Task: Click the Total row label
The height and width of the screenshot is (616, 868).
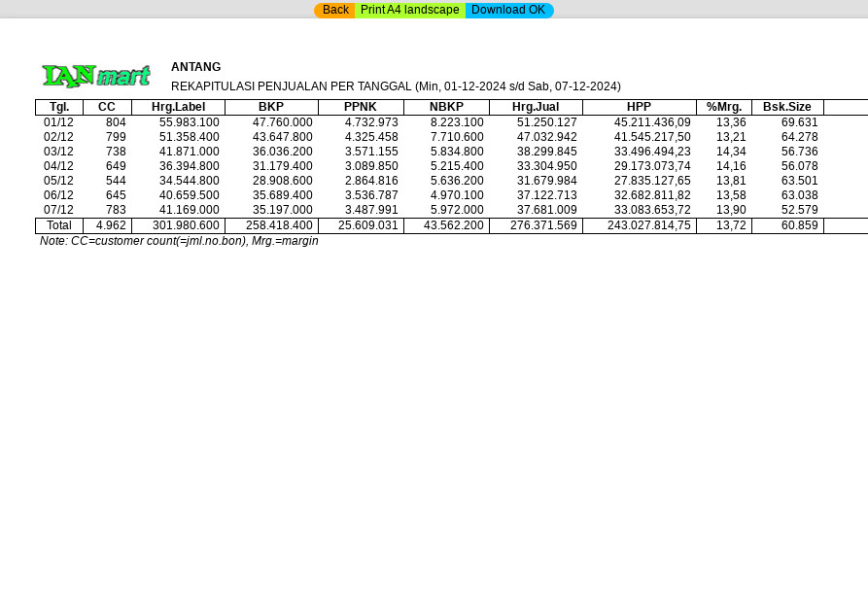Action: pyautogui.click(x=59, y=225)
